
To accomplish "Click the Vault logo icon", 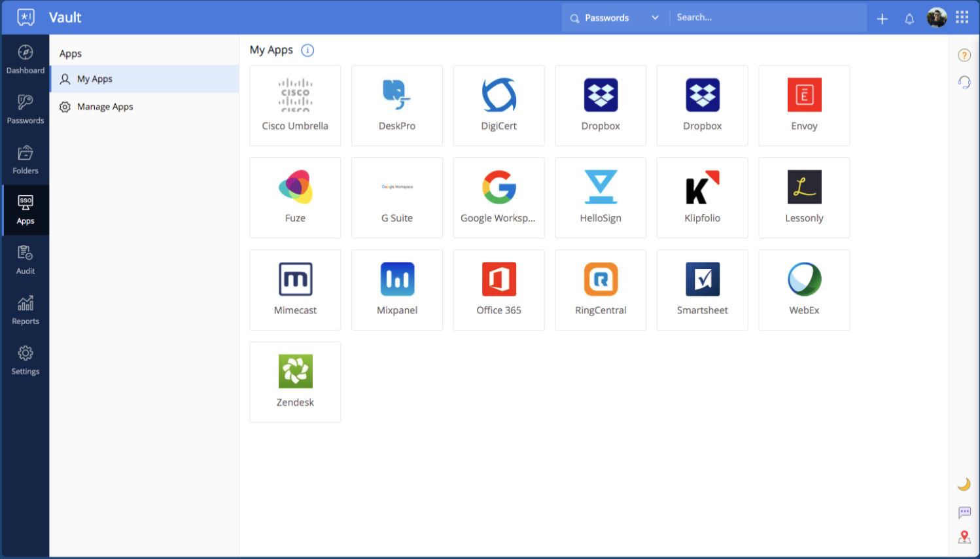I will [x=26, y=18].
